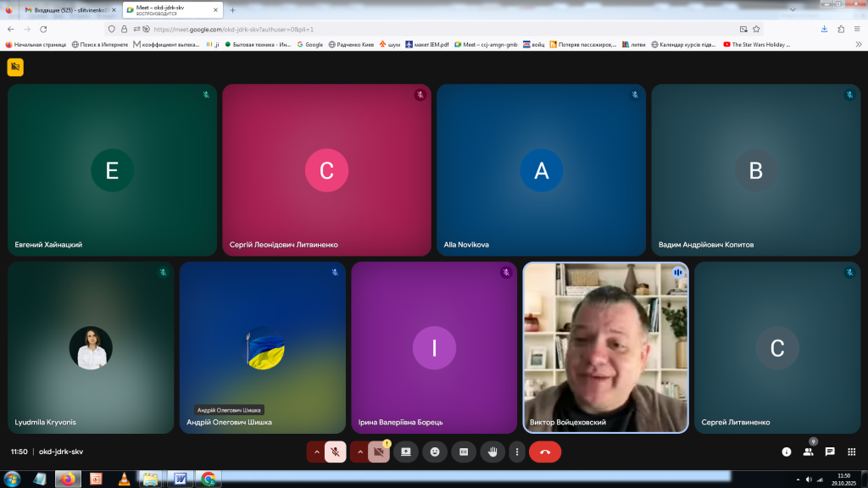
Task: Raise your hand in the meeting
Action: 492,452
